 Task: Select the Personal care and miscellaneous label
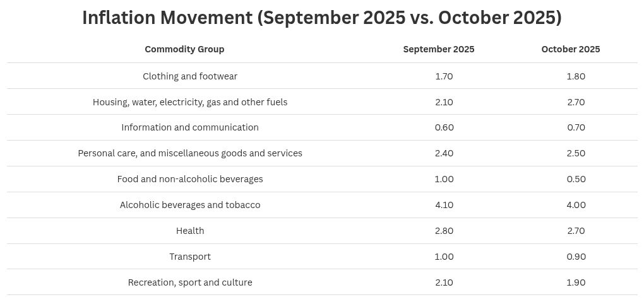(x=190, y=153)
